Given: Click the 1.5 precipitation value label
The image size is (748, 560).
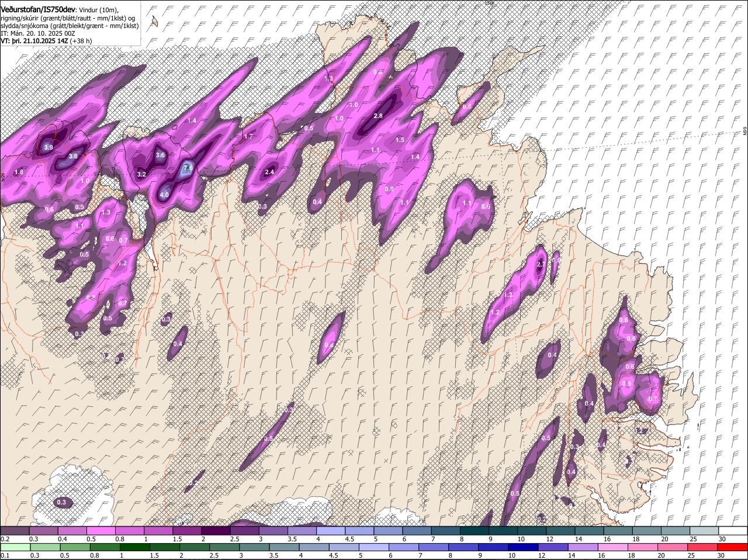Looking at the screenshot, I should 400,140.
